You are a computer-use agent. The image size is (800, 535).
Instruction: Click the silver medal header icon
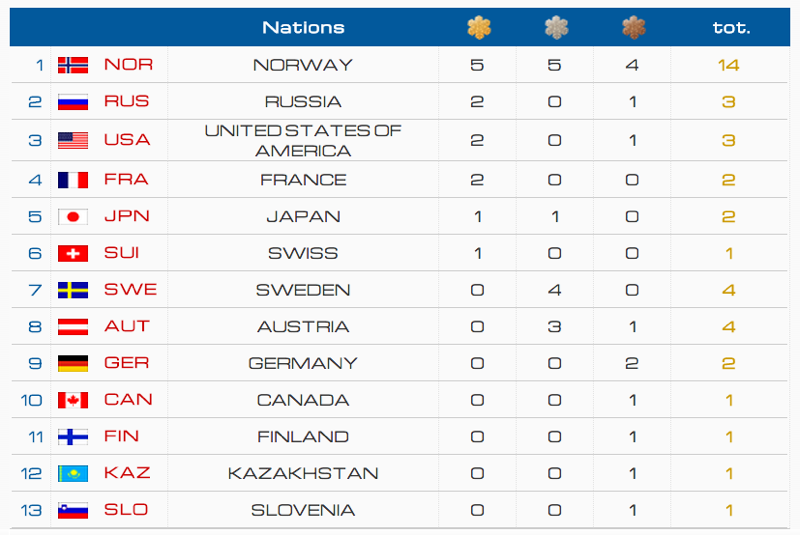[555, 28]
